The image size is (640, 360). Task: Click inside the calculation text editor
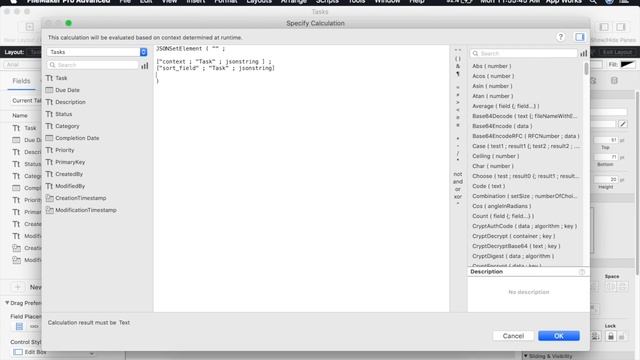click(x=301, y=178)
